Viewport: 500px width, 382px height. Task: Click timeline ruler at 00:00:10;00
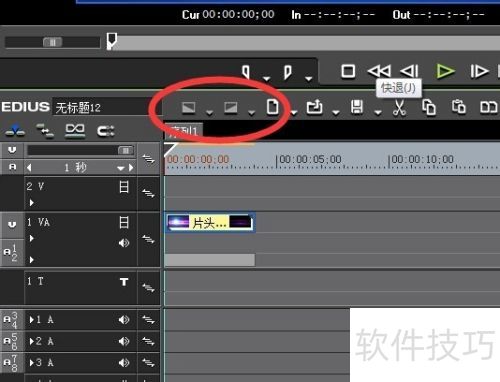423,160
